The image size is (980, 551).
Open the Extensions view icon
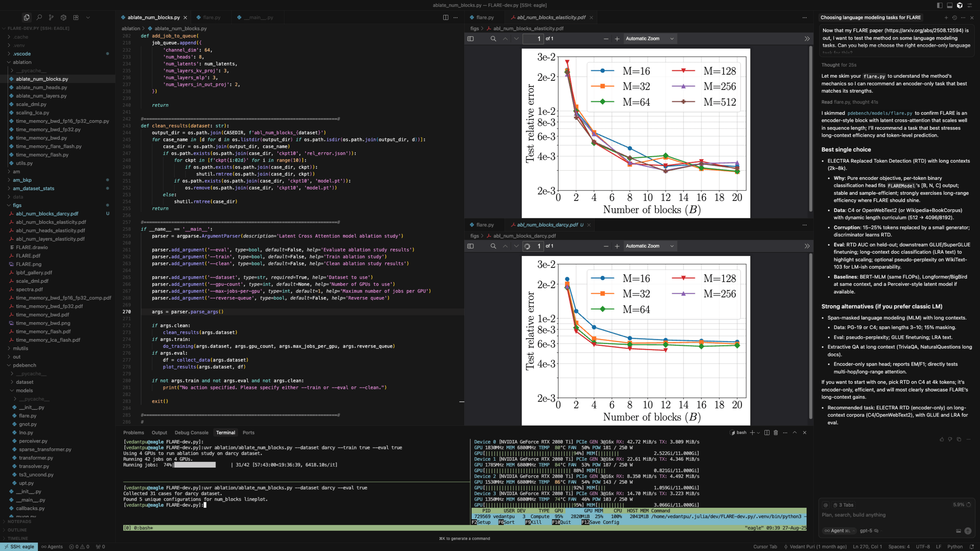76,18
